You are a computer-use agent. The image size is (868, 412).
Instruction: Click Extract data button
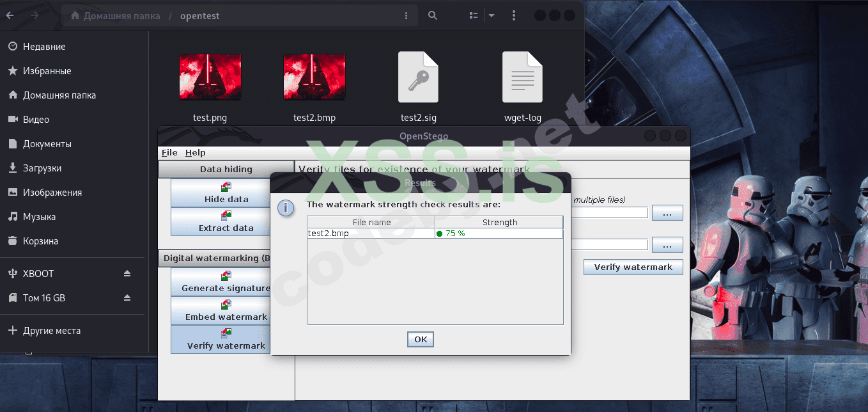(x=221, y=222)
